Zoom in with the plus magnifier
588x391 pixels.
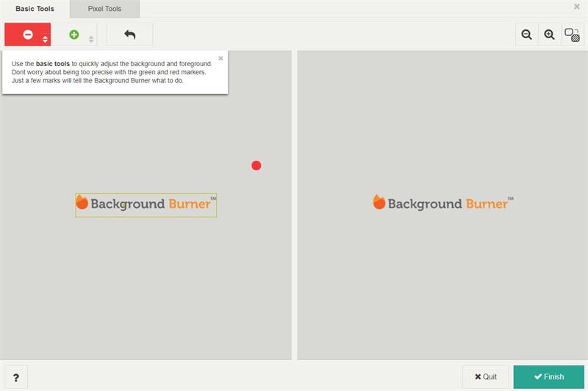(x=549, y=35)
